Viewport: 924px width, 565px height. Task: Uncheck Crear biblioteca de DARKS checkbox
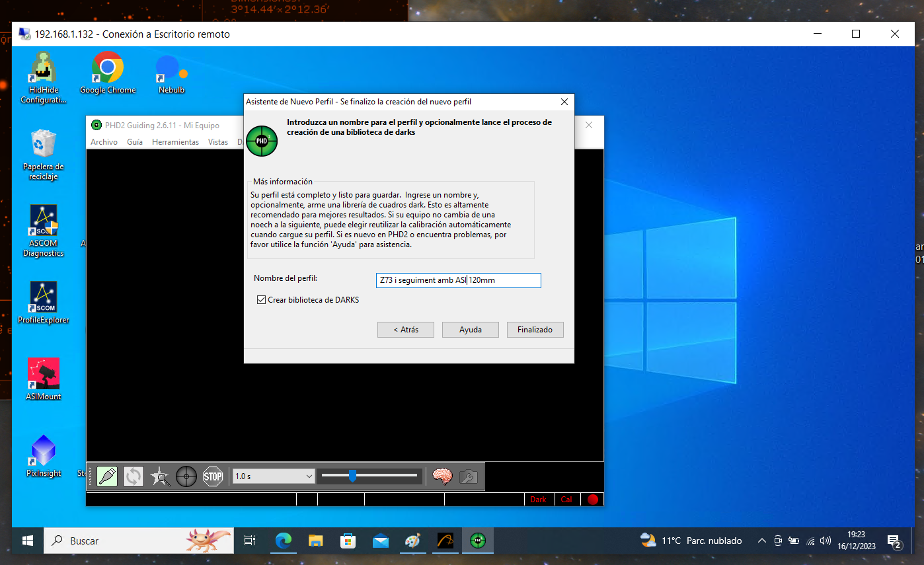262,300
